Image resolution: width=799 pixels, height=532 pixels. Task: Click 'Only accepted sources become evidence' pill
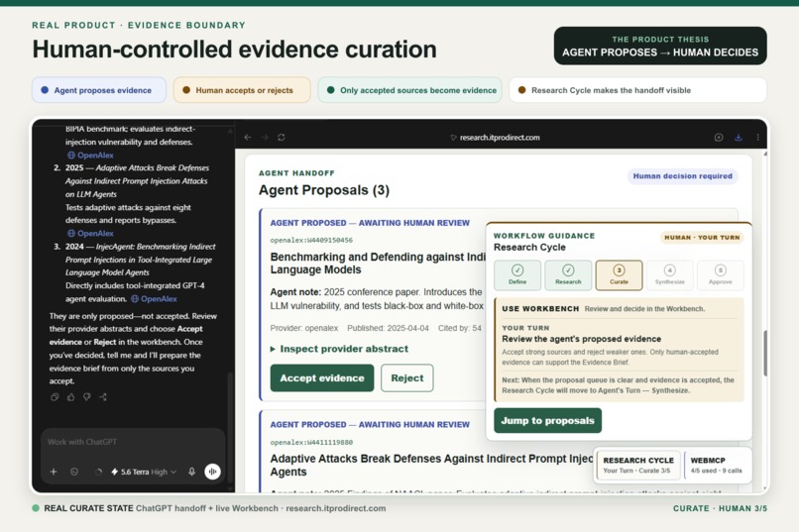[x=410, y=90]
